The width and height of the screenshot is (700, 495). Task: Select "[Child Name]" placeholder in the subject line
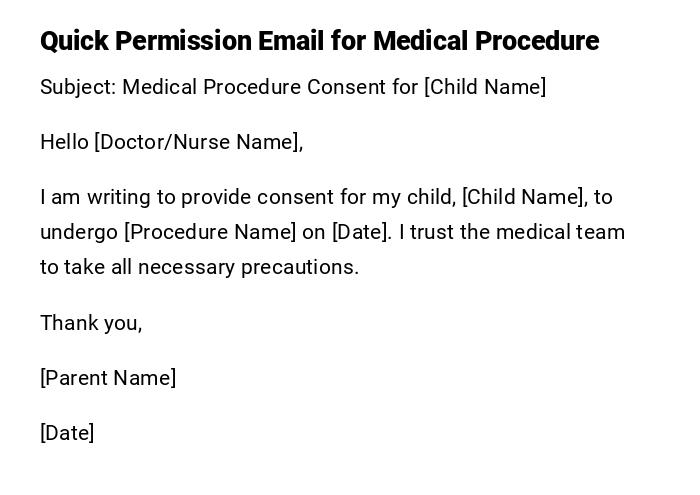(x=485, y=87)
